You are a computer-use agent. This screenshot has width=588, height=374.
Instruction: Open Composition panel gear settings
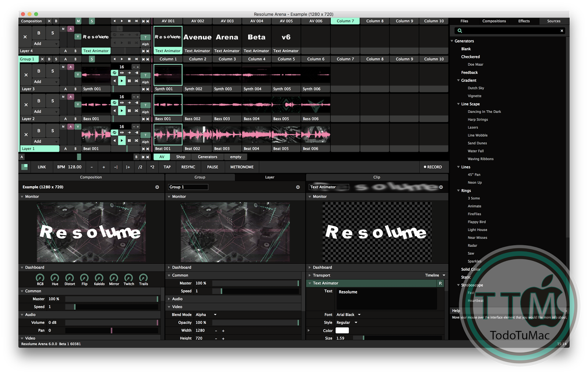pos(157,187)
